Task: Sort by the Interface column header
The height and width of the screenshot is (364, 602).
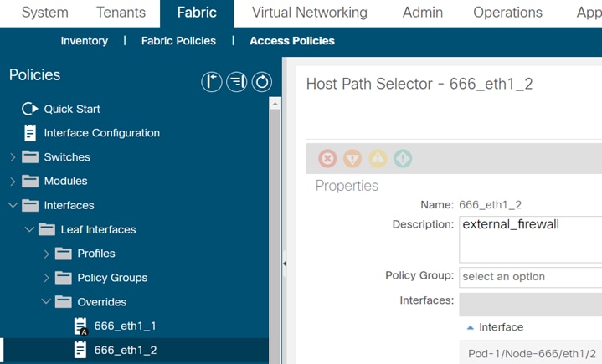Action: click(501, 327)
